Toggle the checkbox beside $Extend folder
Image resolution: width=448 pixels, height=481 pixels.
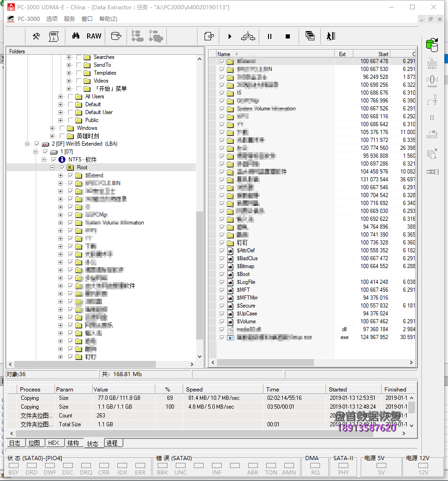(x=70, y=175)
